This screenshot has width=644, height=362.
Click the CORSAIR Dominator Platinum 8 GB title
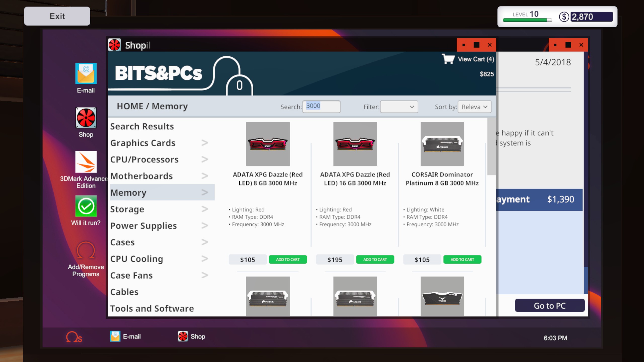pos(442,179)
